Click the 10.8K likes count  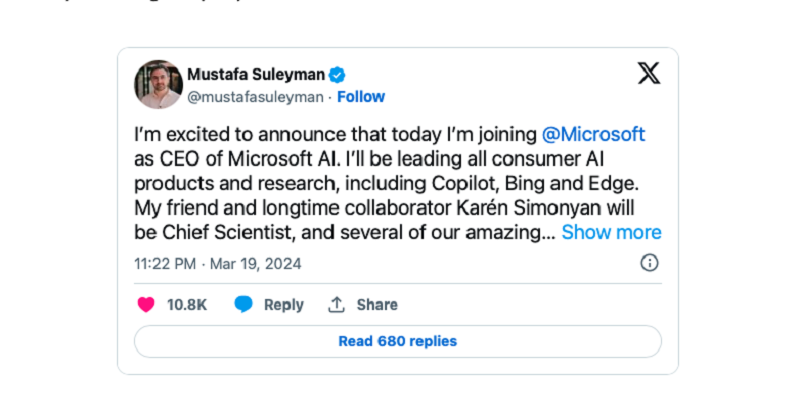tap(187, 305)
